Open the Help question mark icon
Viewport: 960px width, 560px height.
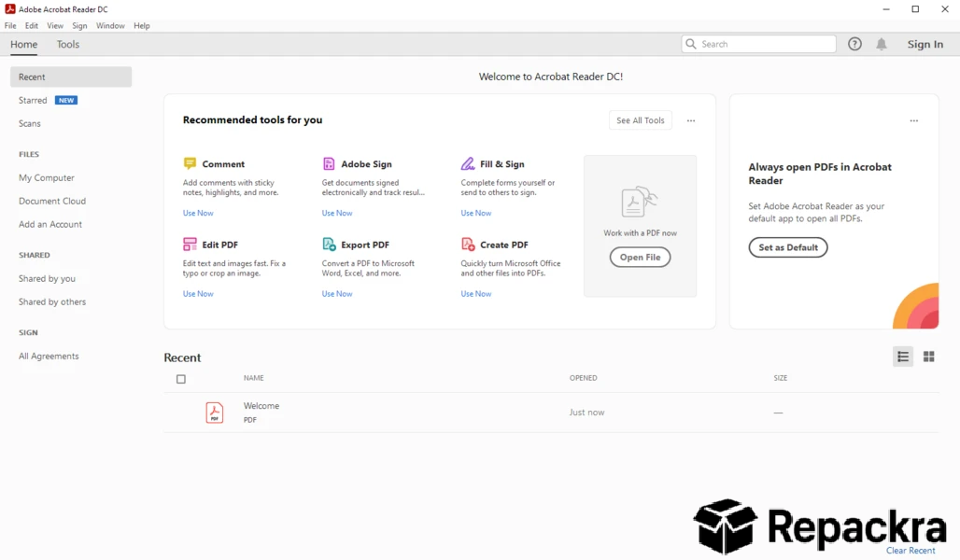[854, 44]
